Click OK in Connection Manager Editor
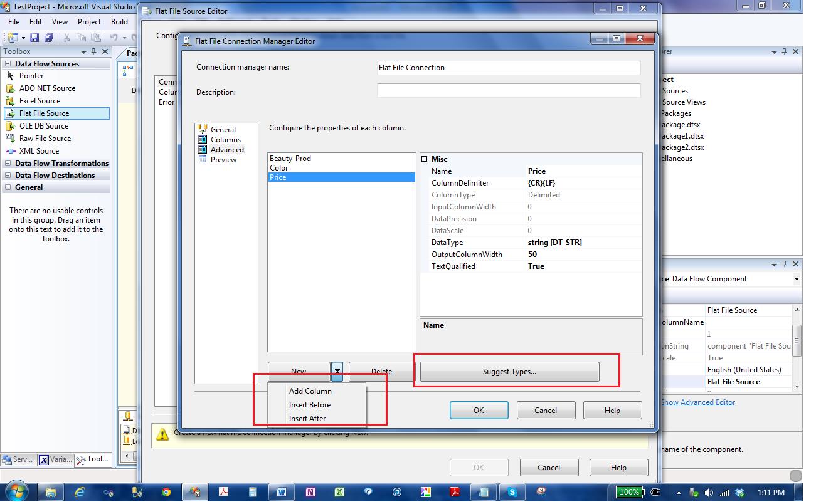821x504 pixels. 479,411
